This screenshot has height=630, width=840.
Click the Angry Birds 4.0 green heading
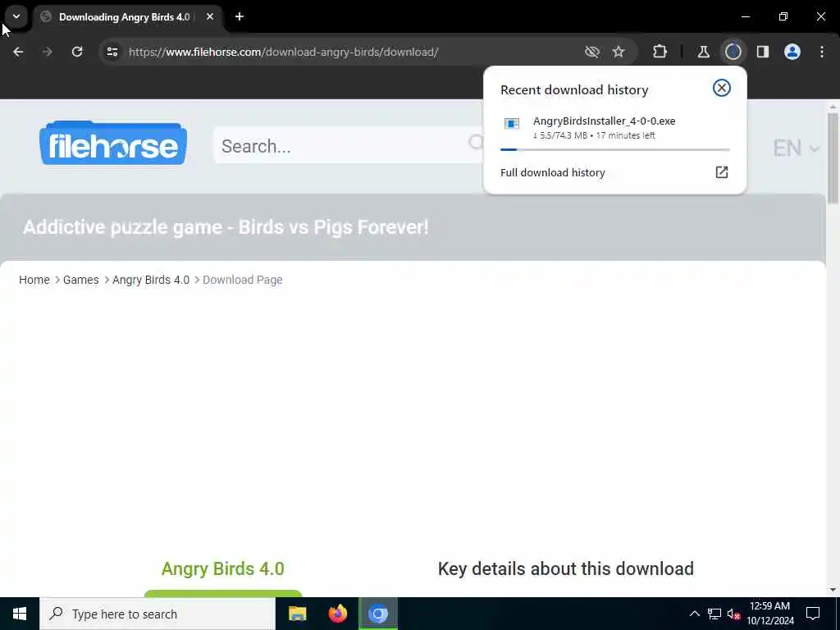point(223,568)
